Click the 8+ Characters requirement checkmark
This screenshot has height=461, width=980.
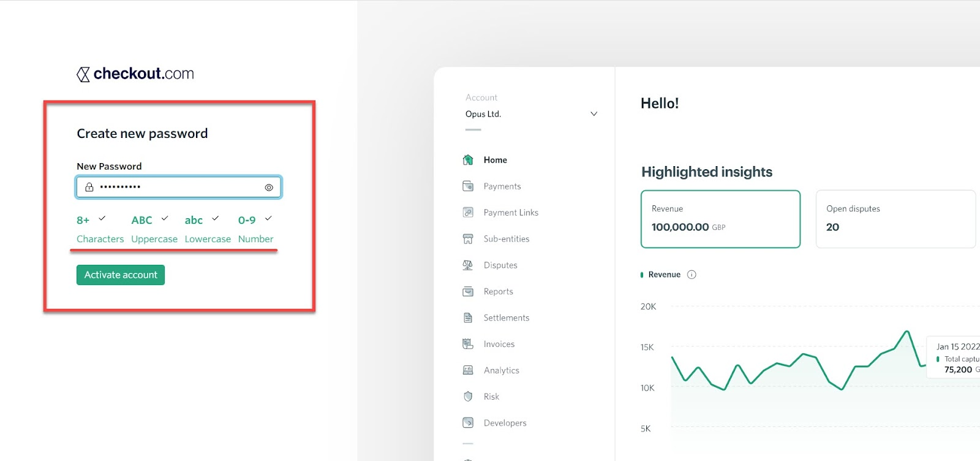(x=102, y=218)
